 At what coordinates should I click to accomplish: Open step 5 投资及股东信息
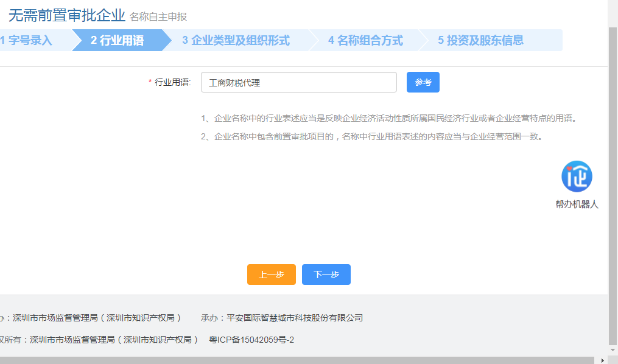click(480, 41)
